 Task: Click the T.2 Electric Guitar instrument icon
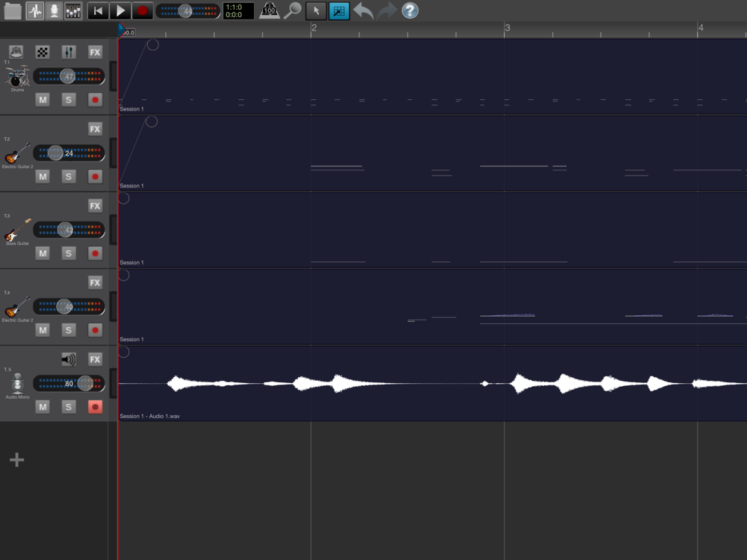(17, 153)
